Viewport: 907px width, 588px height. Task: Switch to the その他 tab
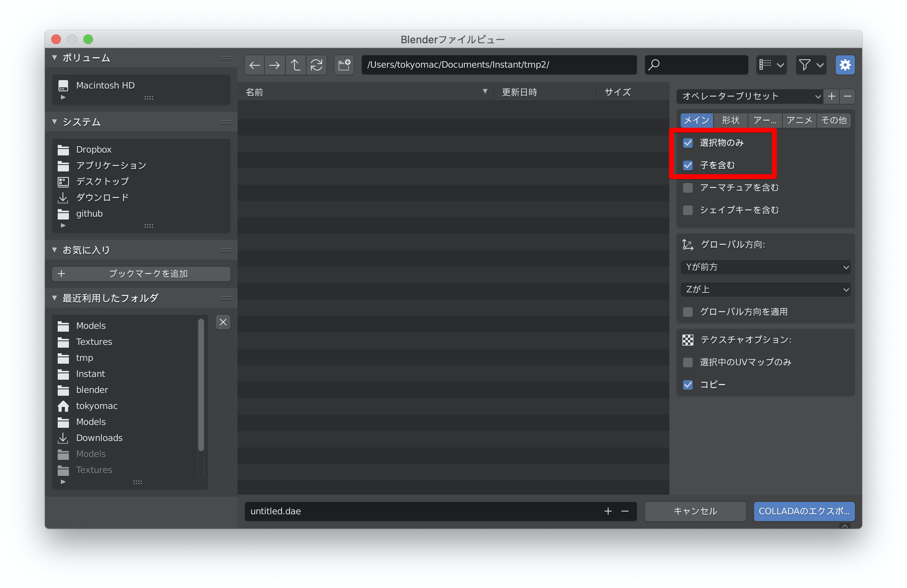point(834,121)
